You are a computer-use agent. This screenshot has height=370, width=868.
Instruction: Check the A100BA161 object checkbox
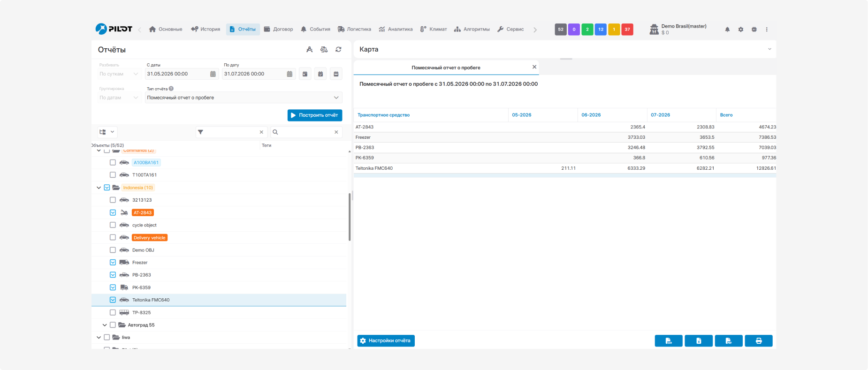(113, 163)
